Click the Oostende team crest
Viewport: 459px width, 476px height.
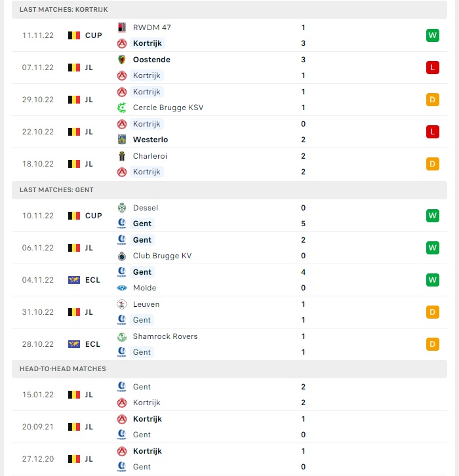tap(122, 60)
